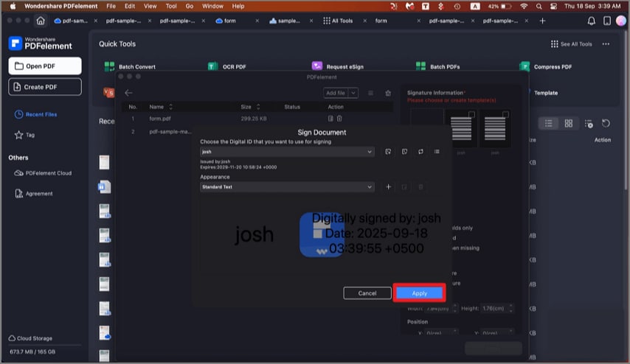Tick the first josh signature template checkbox

(x=471, y=115)
